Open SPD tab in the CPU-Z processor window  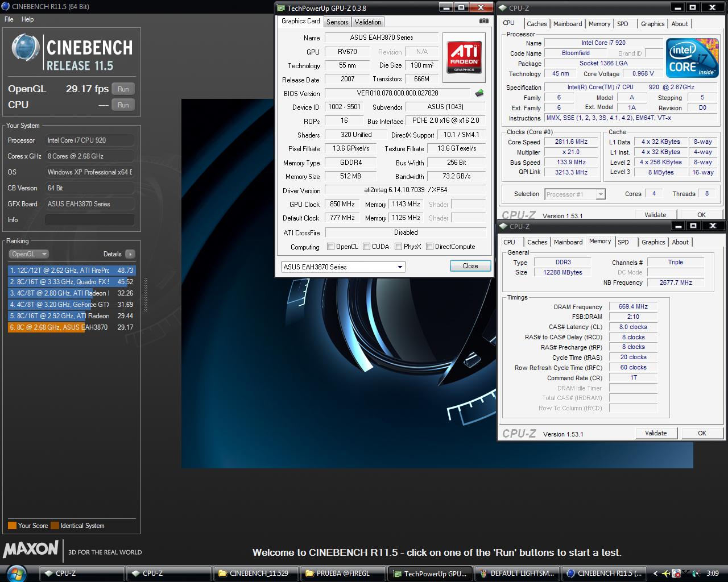pyautogui.click(x=623, y=24)
